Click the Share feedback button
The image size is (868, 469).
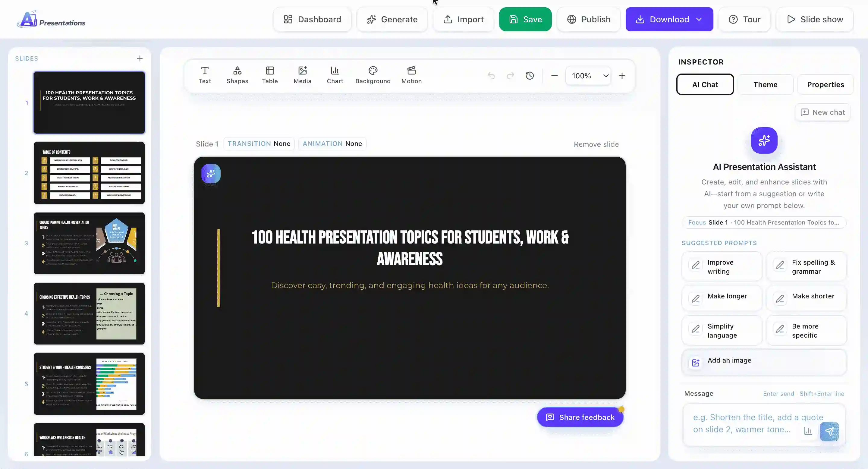[x=580, y=417]
